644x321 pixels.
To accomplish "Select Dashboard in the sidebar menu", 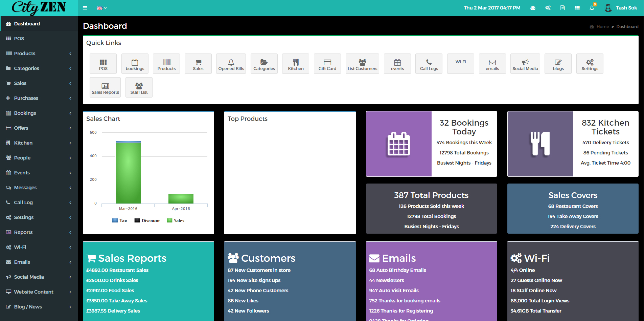I will [x=27, y=24].
